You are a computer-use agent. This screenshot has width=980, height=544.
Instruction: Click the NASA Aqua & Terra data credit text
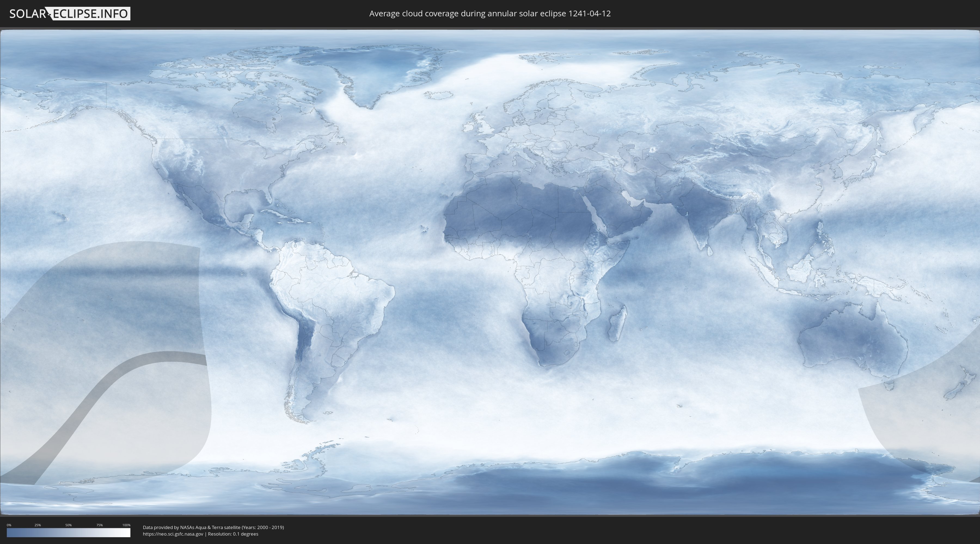pyautogui.click(x=213, y=527)
